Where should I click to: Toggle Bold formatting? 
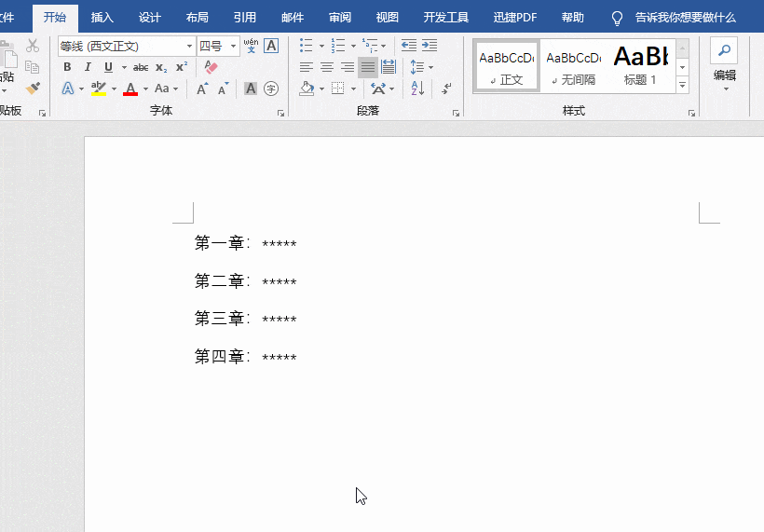(67, 67)
